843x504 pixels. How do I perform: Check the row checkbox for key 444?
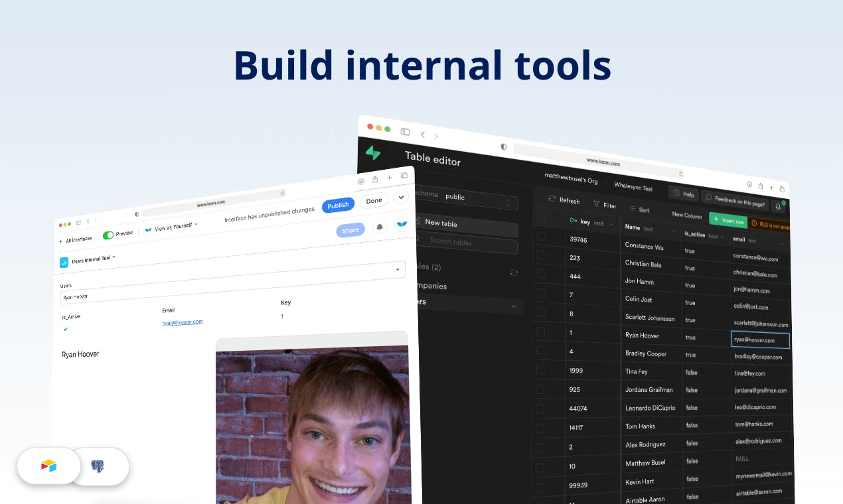(x=541, y=273)
